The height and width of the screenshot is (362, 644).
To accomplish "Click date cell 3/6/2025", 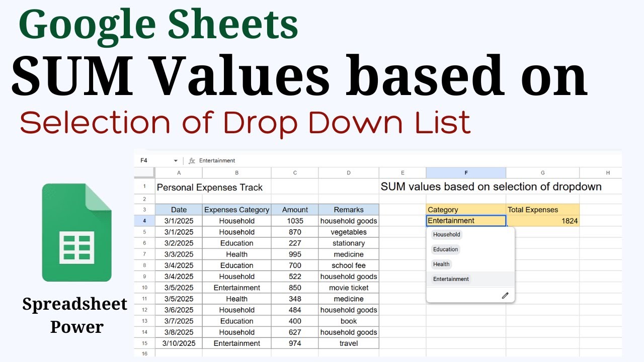I will tap(179, 310).
